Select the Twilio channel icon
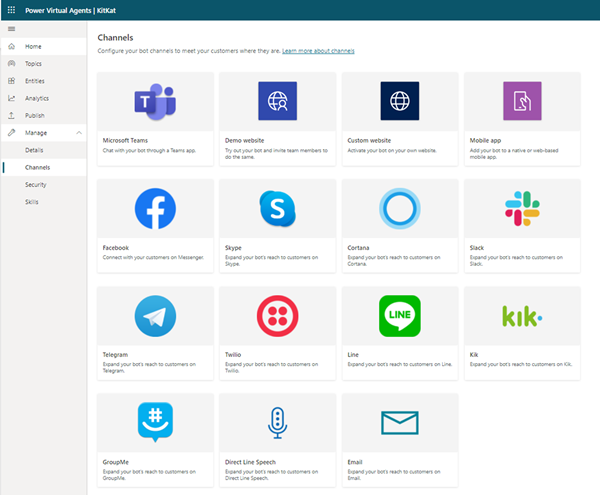The image size is (600, 495). tap(277, 316)
